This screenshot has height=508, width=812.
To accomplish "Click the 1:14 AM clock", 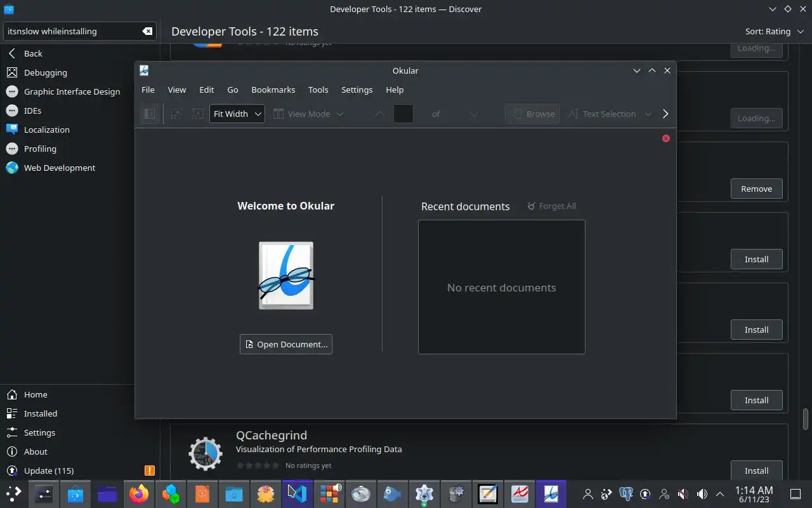I will [754, 494].
